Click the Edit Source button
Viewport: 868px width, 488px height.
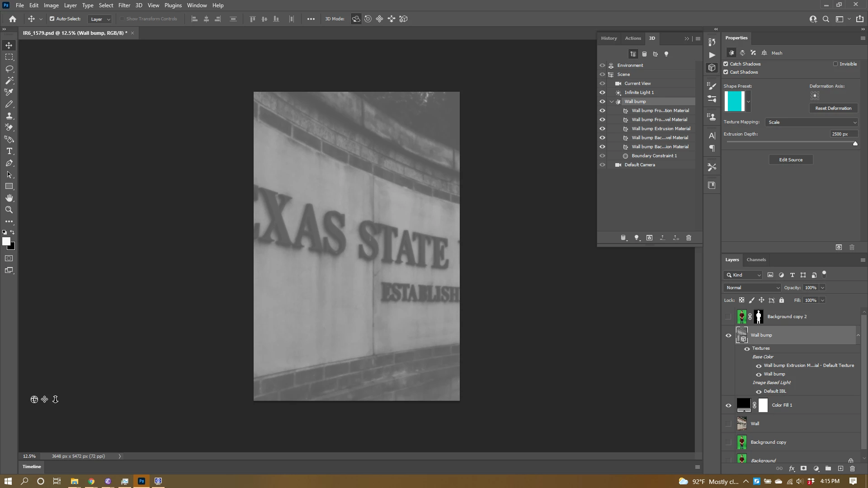(x=791, y=160)
